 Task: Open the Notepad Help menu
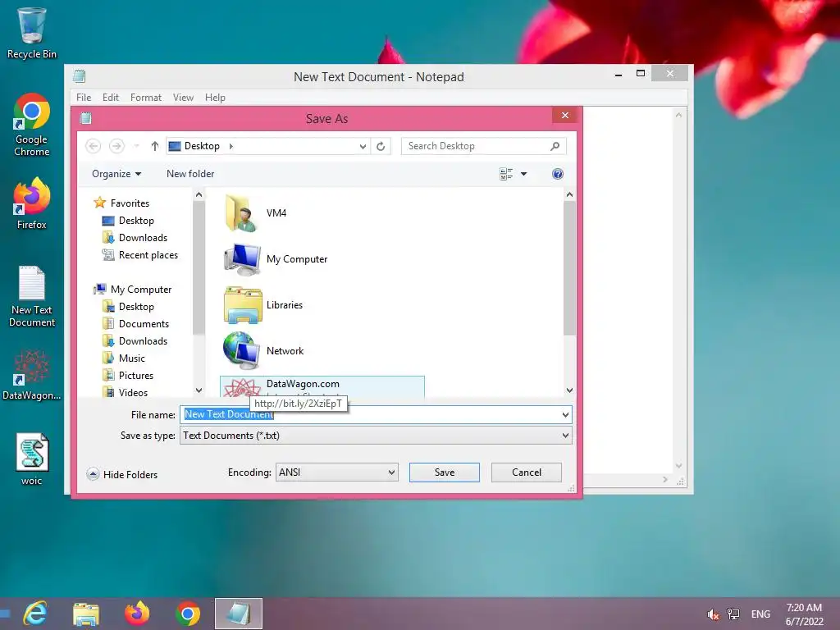(215, 98)
